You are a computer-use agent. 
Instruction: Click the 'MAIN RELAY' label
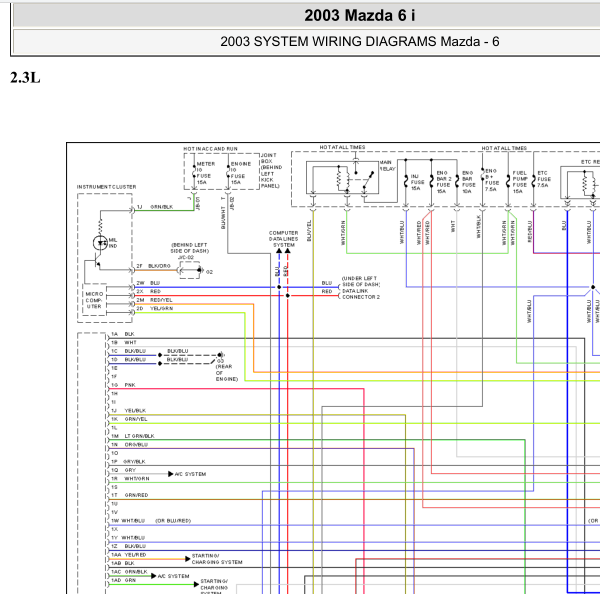[388, 165]
